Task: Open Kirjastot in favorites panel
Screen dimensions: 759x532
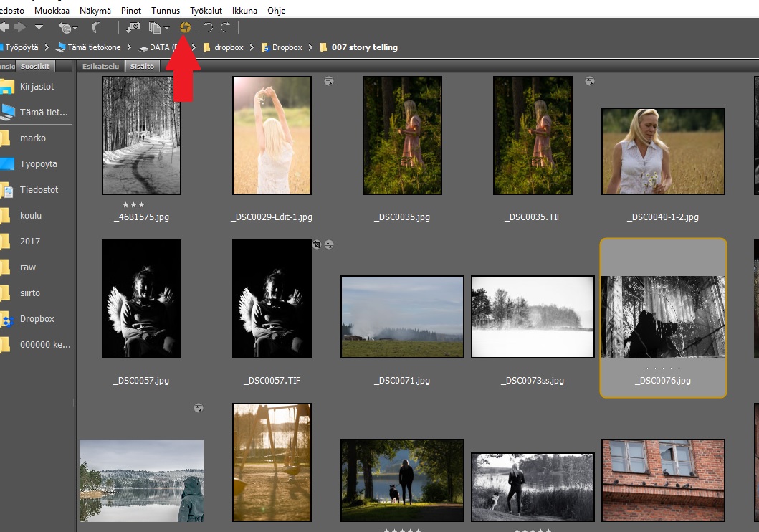Action: [x=37, y=87]
